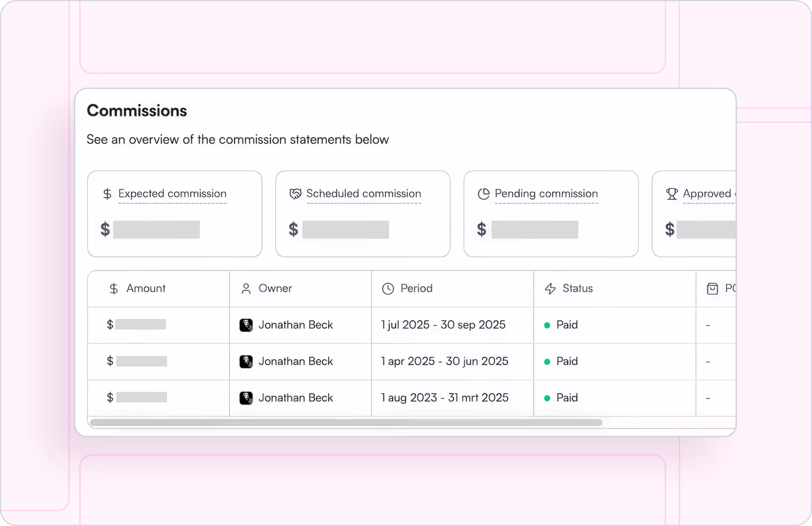The height and width of the screenshot is (526, 812).
Task: Click the handshake icon for Scheduled commission
Action: pyautogui.click(x=295, y=194)
